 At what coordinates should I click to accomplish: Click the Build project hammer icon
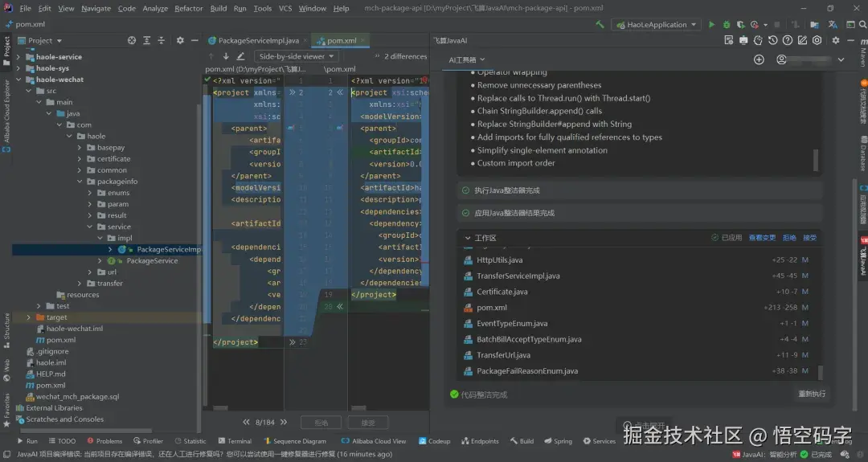tap(600, 25)
